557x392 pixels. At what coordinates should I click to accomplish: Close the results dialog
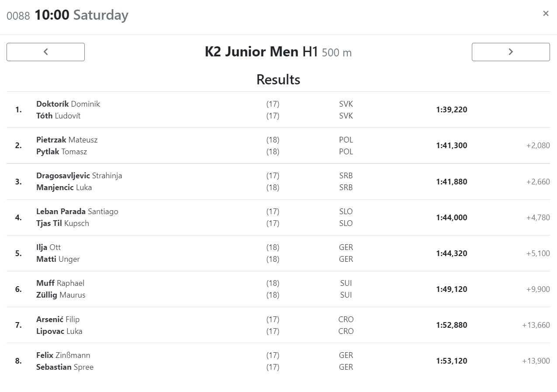[x=546, y=14]
